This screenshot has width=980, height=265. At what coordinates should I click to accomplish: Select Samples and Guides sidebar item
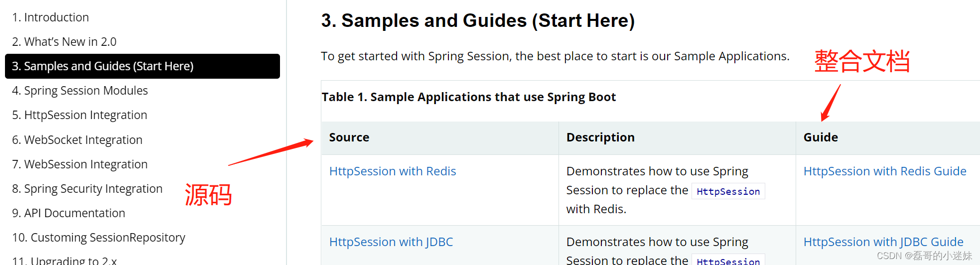point(103,66)
